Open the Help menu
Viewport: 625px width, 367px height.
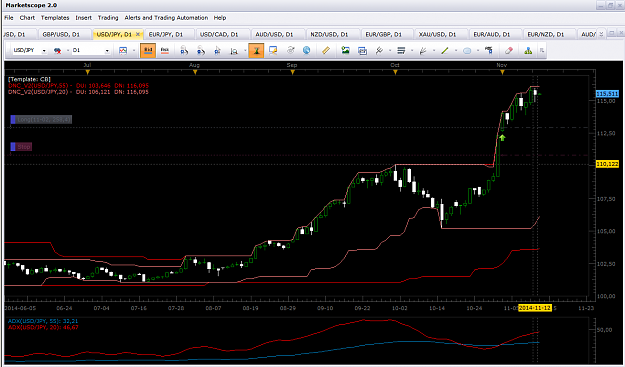click(x=220, y=18)
